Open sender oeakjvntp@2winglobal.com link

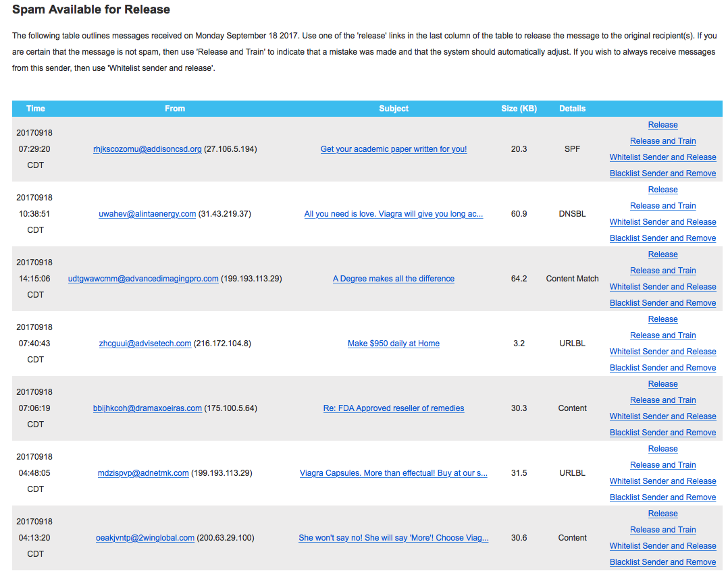145,539
